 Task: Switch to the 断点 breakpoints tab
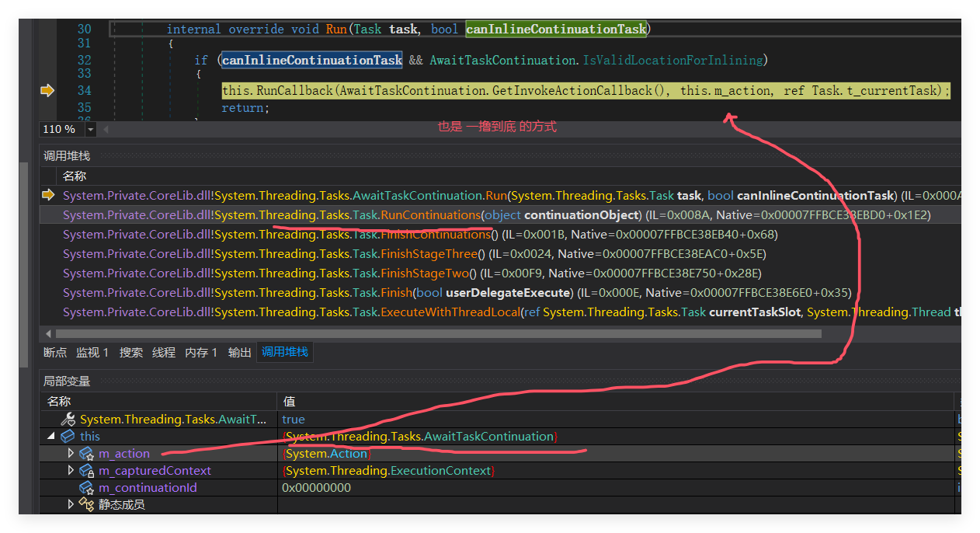point(55,353)
